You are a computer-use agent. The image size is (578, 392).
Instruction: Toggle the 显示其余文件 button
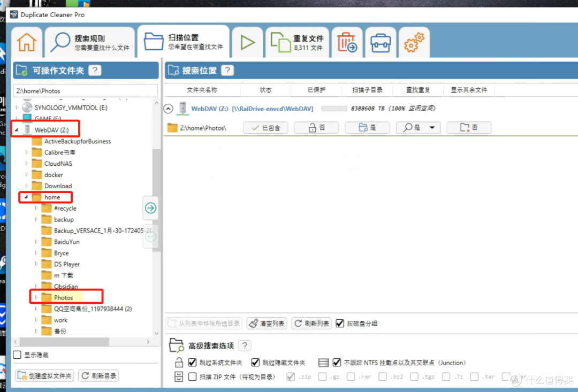point(469,127)
